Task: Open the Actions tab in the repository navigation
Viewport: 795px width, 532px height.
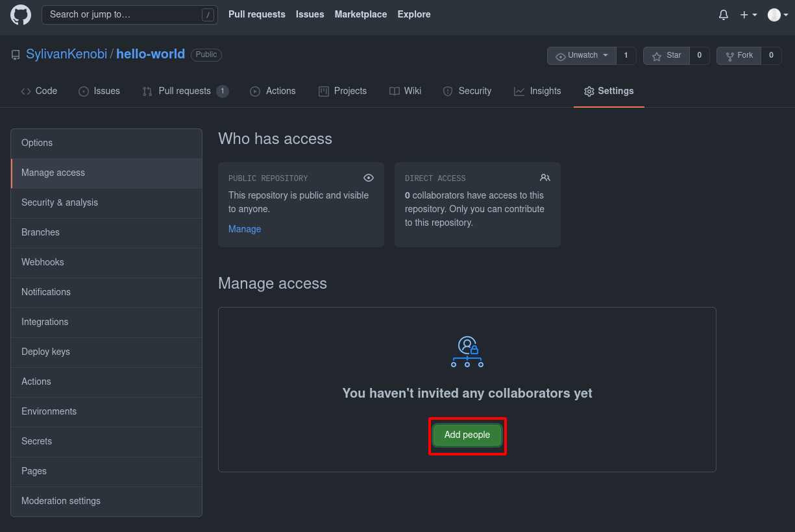Action: [x=273, y=91]
